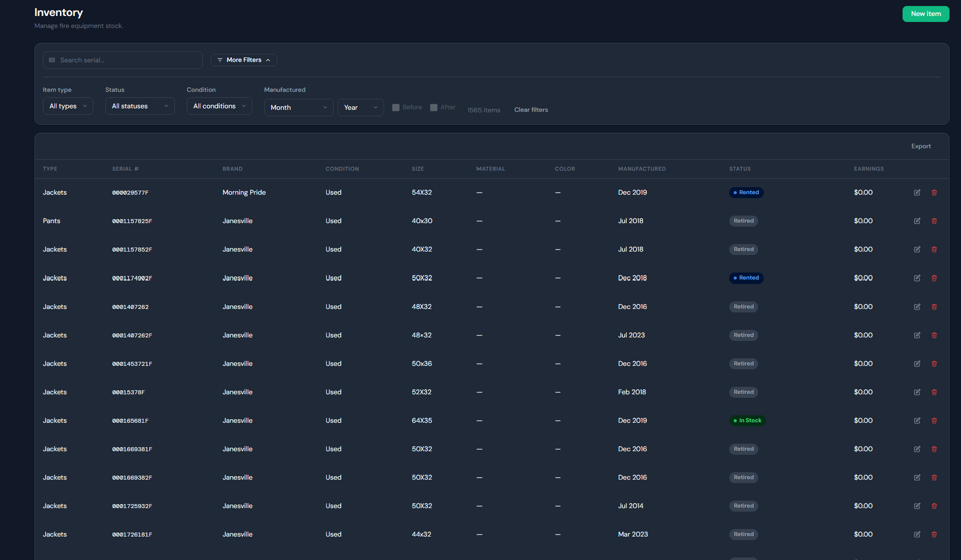Select the 64X35 size cell
Screen dimensions: 961x560
click(422, 421)
